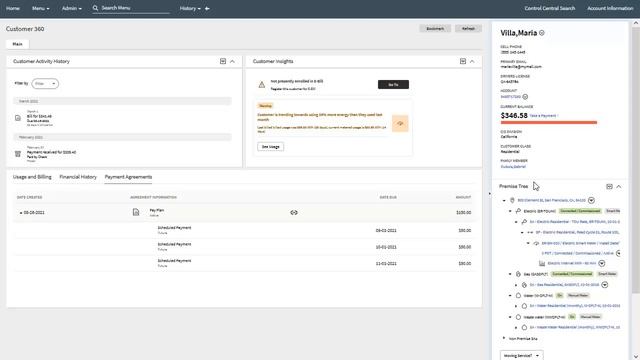This screenshot has height=360, width=640.
Task: Open Electric Interval context menu
Action: tap(602, 263)
